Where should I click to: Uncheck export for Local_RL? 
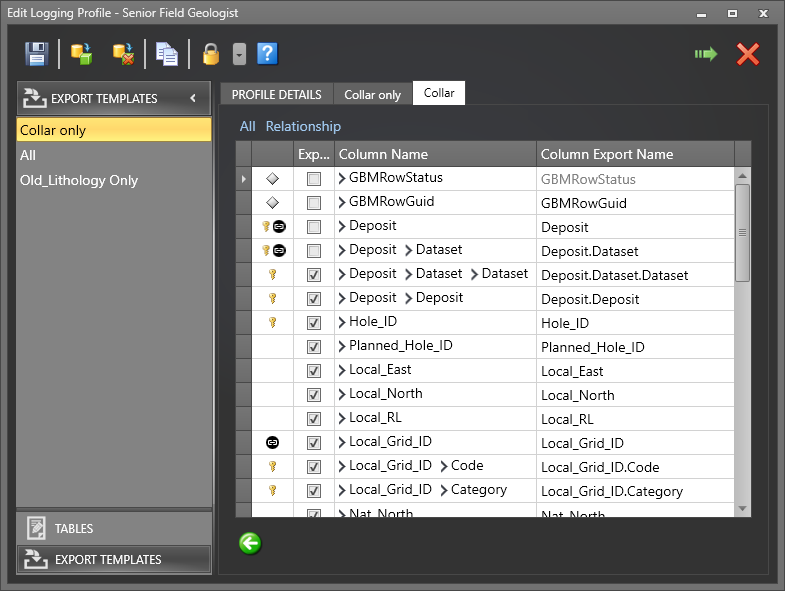[x=314, y=419]
